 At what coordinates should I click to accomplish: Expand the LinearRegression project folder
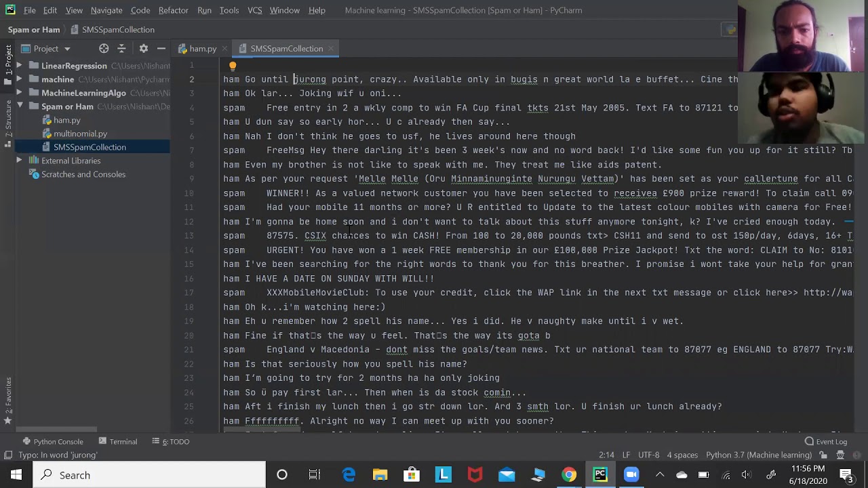point(19,66)
